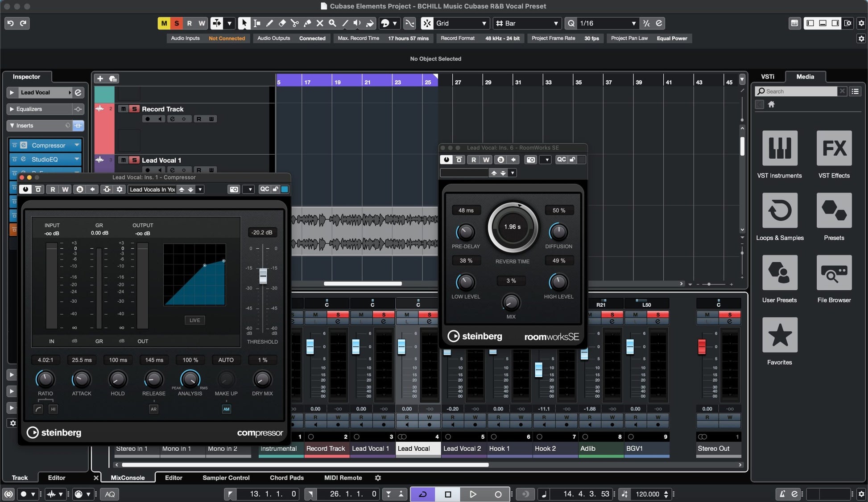
Task: Select the Scissors split tool
Action: tap(294, 23)
